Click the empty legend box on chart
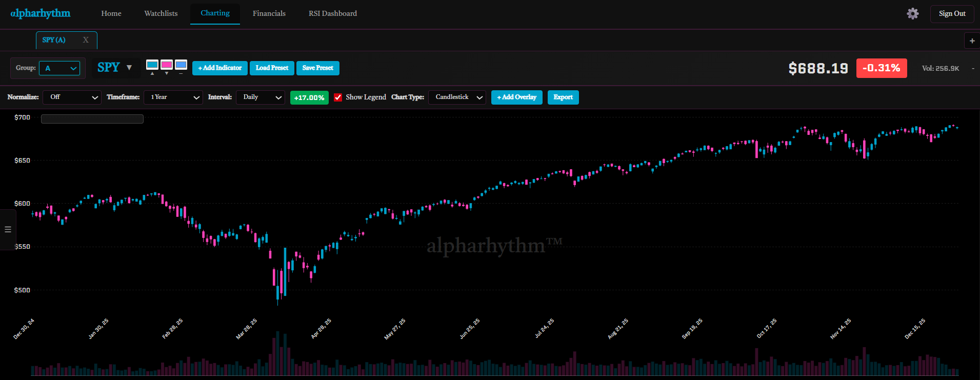This screenshot has width=980, height=380. 92,119
